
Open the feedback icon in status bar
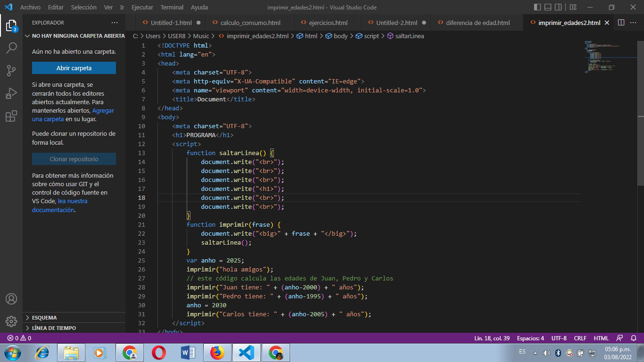(620, 338)
